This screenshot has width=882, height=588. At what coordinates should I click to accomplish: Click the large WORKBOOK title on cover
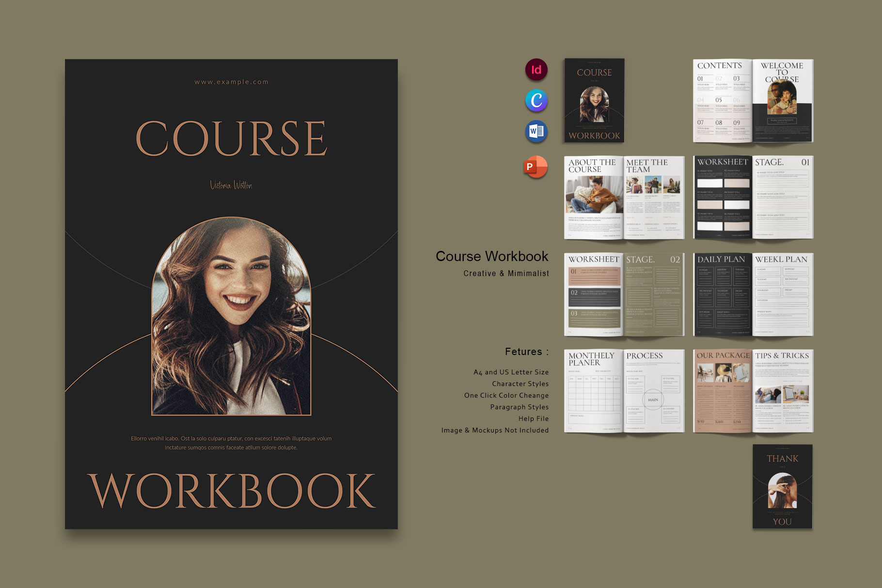click(231, 491)
